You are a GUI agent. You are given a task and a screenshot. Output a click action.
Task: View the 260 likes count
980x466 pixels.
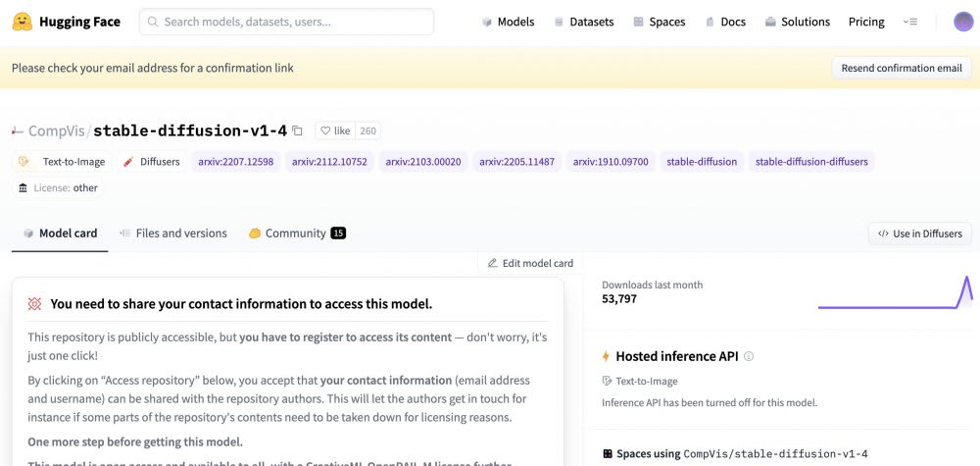(x=368, y=130)
